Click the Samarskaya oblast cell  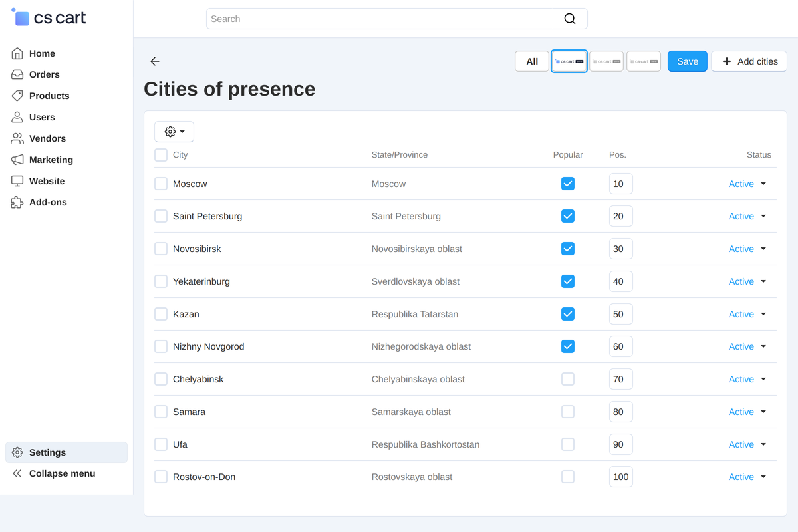click(411, 412)
